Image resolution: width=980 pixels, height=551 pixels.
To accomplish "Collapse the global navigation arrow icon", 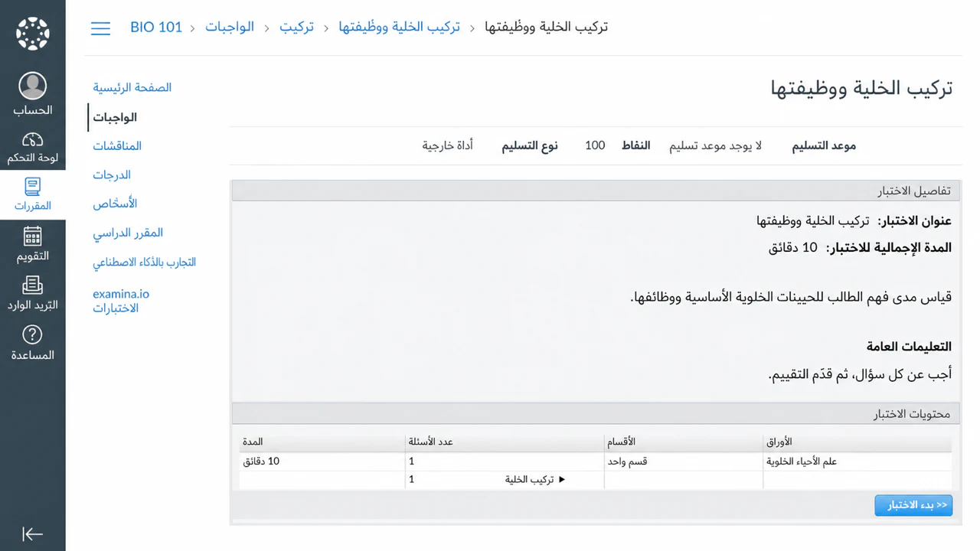I will (33, 534).
